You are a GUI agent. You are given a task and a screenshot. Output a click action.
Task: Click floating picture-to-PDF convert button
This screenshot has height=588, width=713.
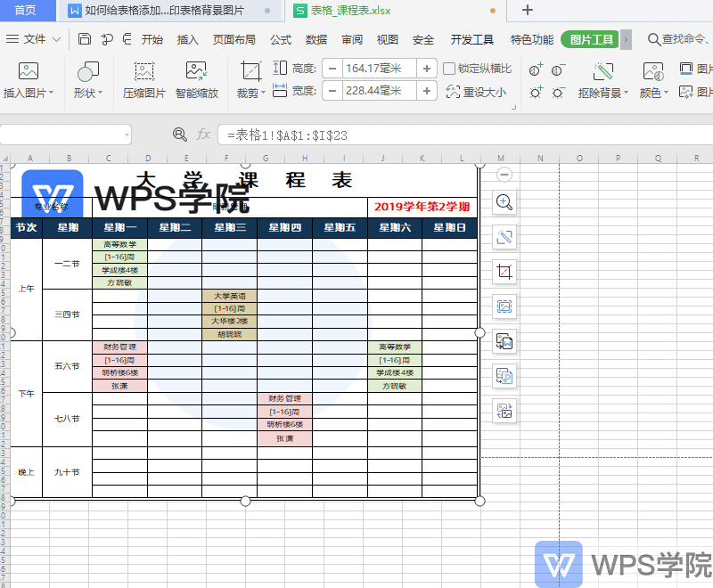(x=504, y=376)
